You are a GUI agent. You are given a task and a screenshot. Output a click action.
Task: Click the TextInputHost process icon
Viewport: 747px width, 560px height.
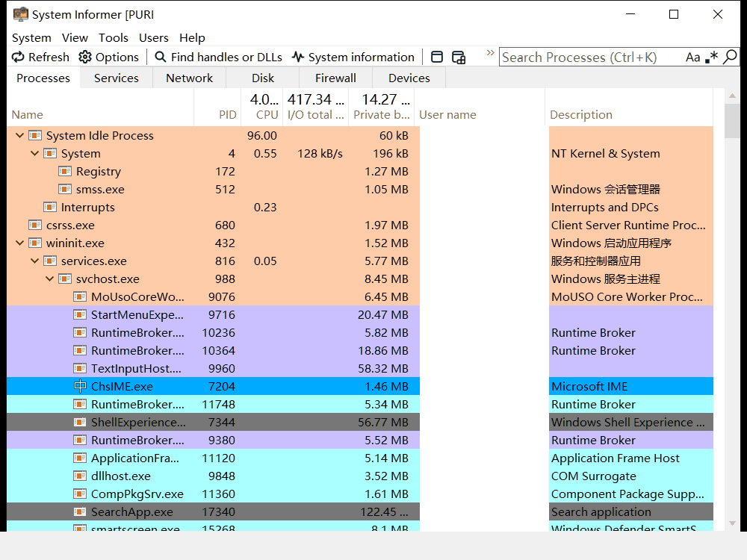coord(80,369)
